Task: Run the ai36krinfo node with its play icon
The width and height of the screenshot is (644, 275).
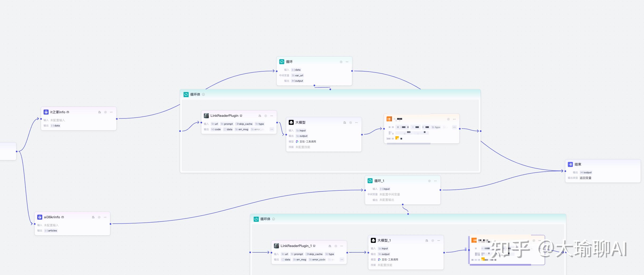Action: 99,217
